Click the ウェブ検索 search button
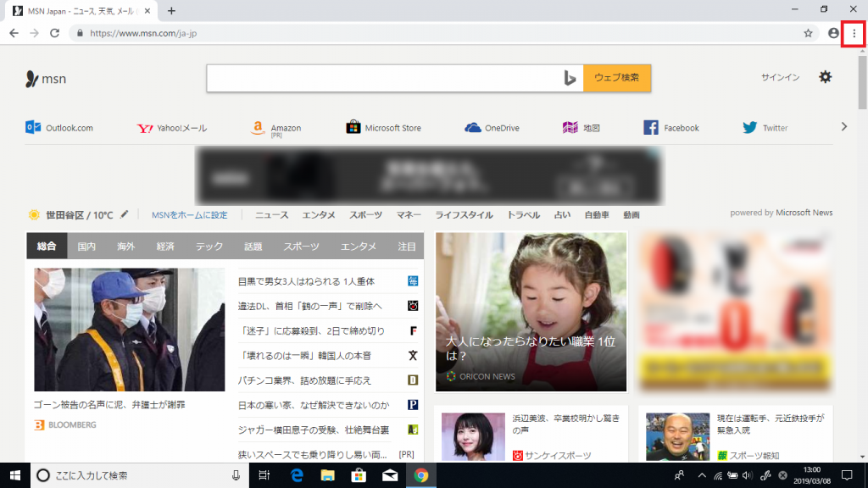The width and height of the screenshot is (868, 488). [617, 78]
